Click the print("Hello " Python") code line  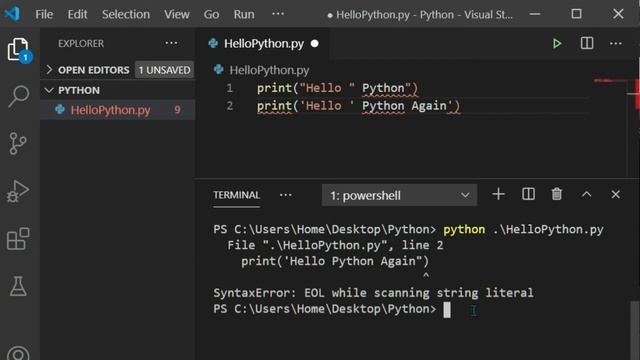337,88
